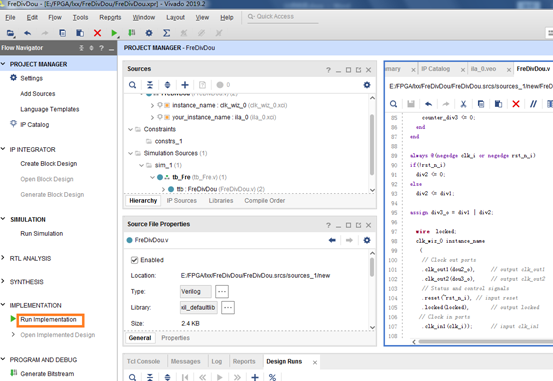
Task: Collapse all in the Sources panel
Action: [x=150, y=85]
